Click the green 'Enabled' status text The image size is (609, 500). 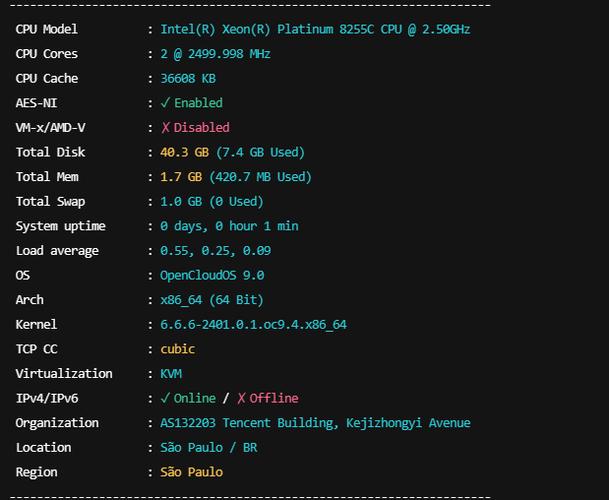coord(198,103)
